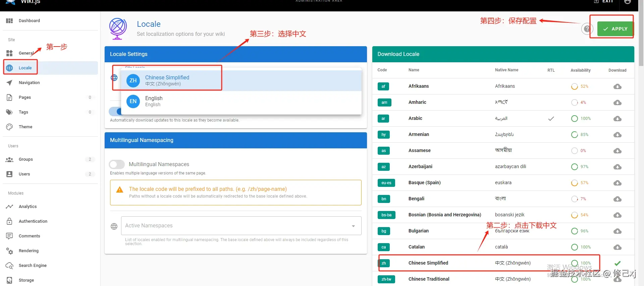Open Pages in sidebar
Screen dimensions: 644x286
[50, 97]
